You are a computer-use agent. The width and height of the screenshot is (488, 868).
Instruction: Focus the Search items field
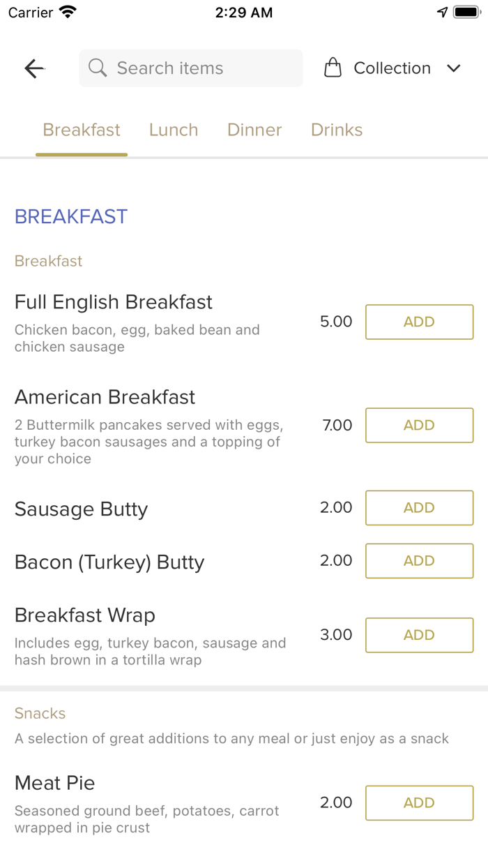click(202, 68)
